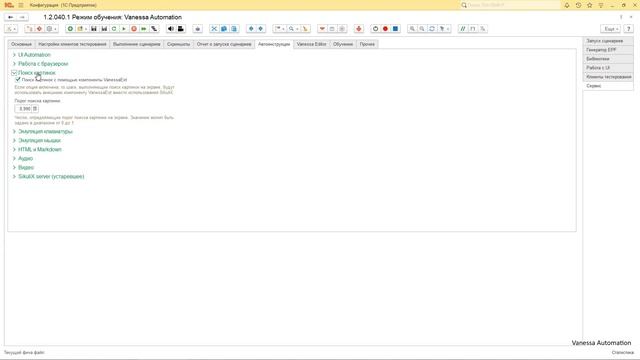
Task: Switch to Основные tab
Action: pos(22,44)
